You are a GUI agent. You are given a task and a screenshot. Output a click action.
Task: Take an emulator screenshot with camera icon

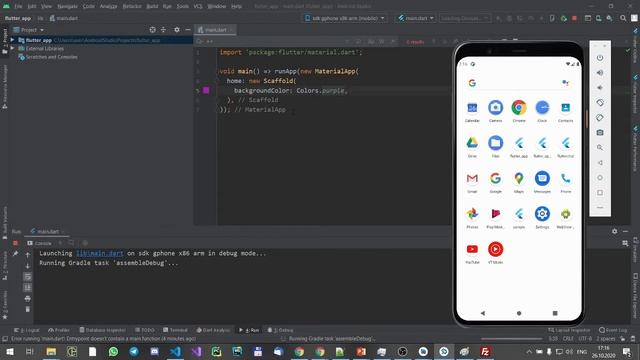pyautogui.click(x=600, y=133)
